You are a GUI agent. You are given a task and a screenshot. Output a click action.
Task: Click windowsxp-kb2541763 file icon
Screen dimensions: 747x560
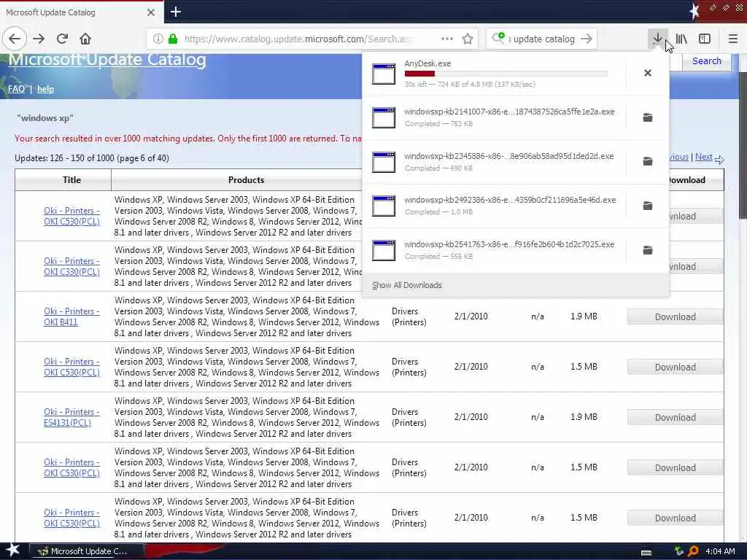pyautogui.click(x=384, y=250)
